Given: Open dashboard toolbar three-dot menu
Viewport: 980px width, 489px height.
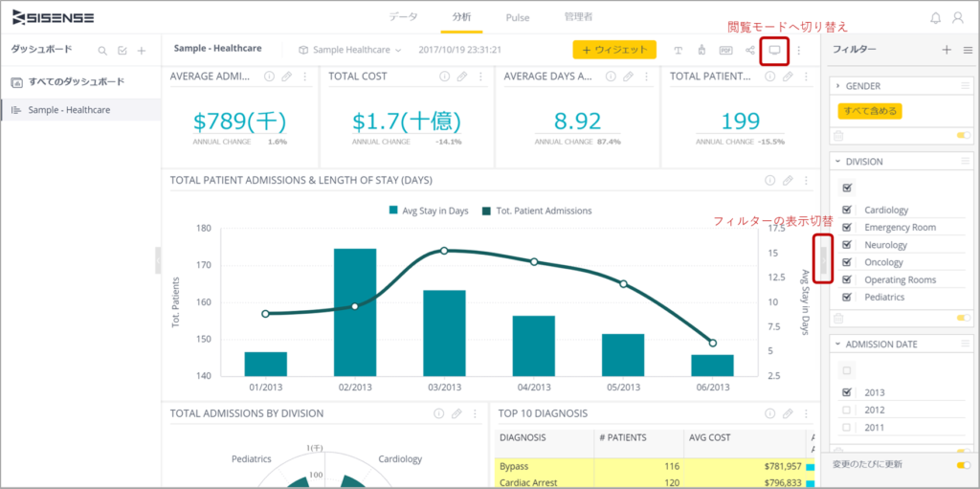Looking at the screenshot, I should pyautogui.click(x=799, y=50).
